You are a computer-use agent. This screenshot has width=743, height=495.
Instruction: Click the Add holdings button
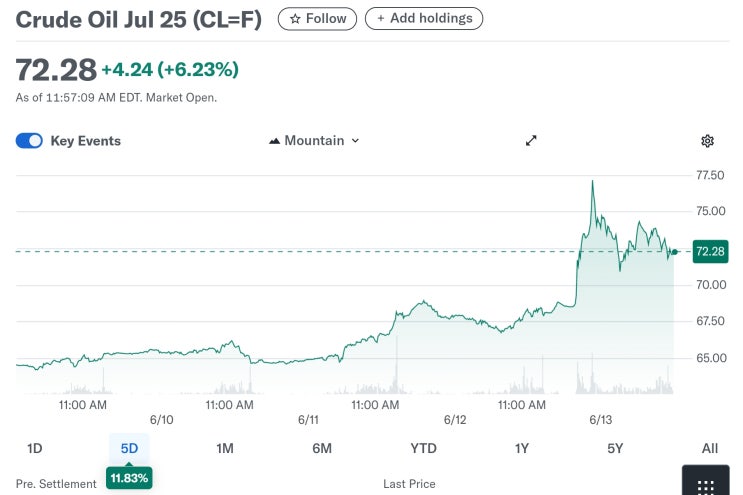pyautogui.click(x=424, y=18)
